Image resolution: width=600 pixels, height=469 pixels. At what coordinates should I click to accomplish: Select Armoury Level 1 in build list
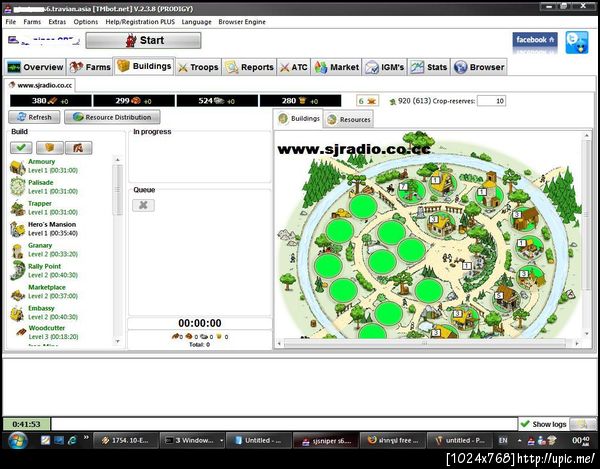(53, 166)
